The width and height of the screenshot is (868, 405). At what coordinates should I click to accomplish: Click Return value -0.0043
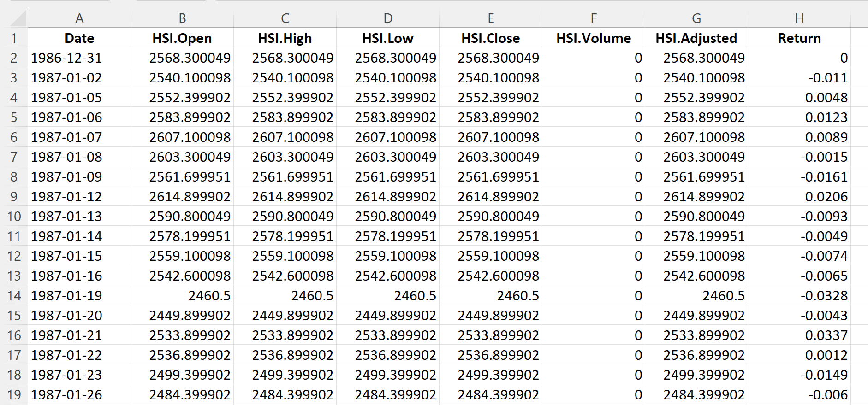tap(799, 315)
